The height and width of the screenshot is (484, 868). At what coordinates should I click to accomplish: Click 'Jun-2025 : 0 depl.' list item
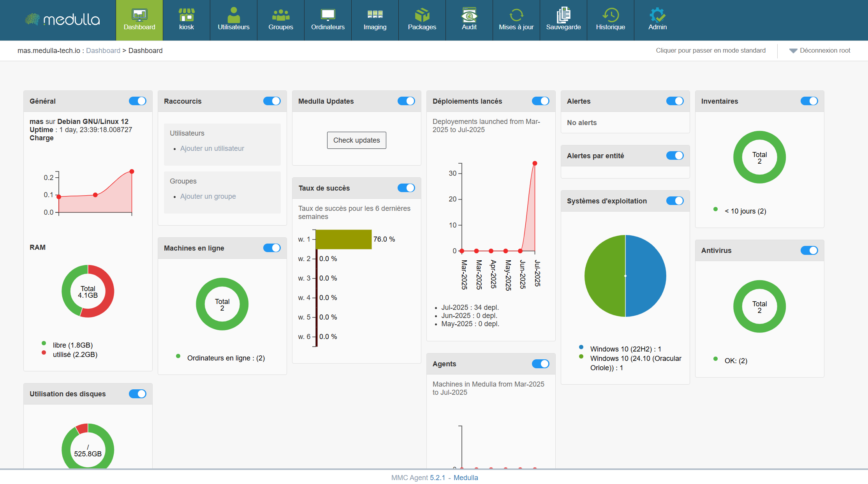tap(469, 316)
